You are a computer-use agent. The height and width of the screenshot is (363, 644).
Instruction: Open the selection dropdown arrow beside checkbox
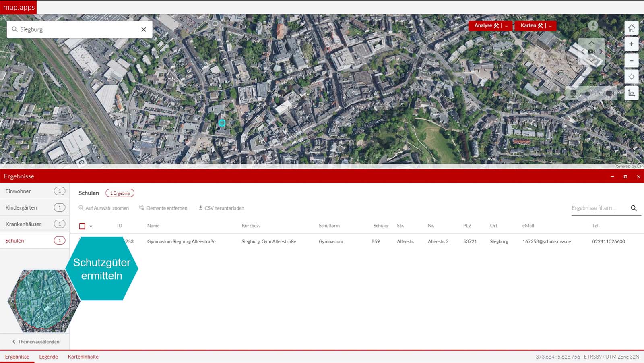pos(91,226)
